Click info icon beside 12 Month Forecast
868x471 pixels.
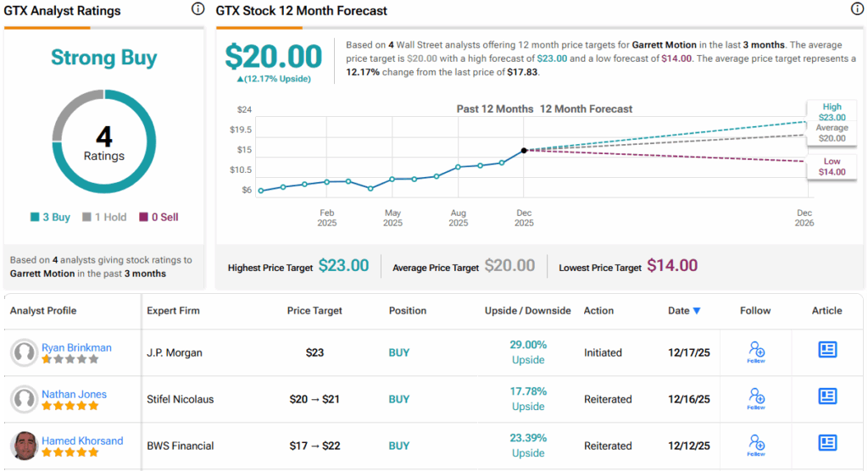click(x=857, y=9)
